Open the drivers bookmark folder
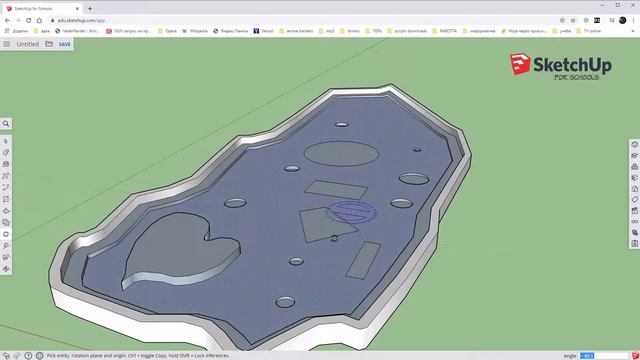 point(350,31)
